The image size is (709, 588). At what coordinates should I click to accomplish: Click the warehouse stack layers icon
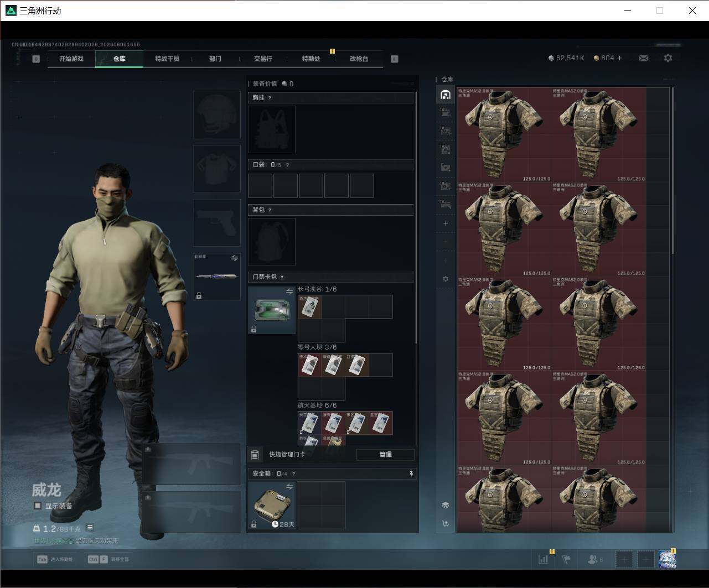tap(446, 505)
